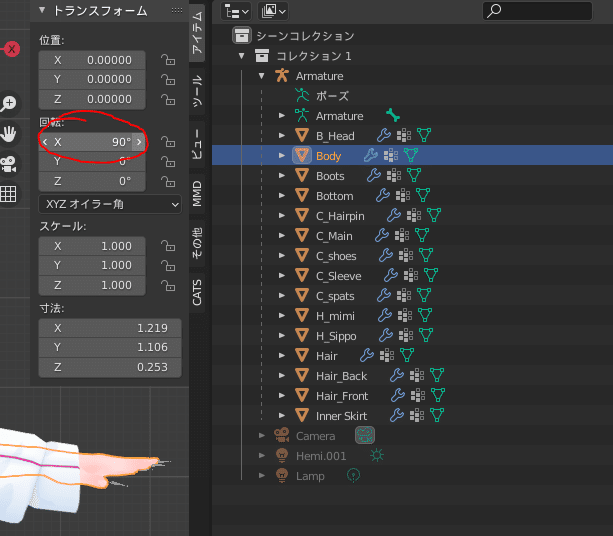
Task: Toggle the rotation Z lock
Action: point(168,182)
